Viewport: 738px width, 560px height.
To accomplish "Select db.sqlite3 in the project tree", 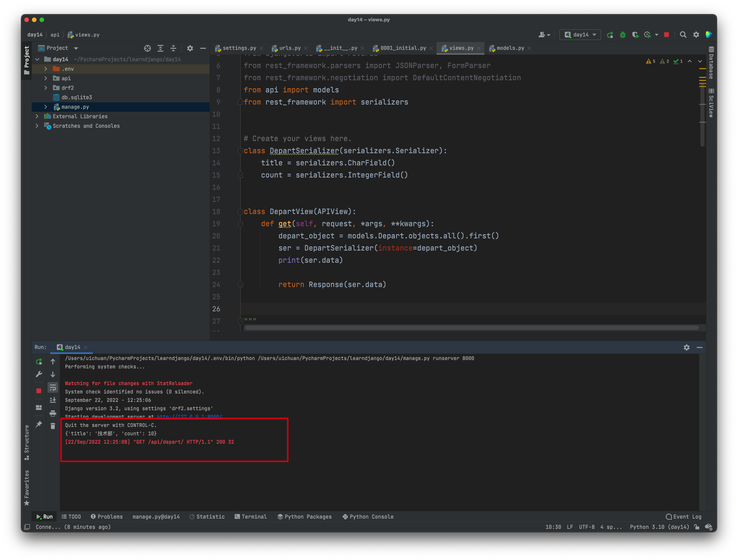I will pos(77,97).
